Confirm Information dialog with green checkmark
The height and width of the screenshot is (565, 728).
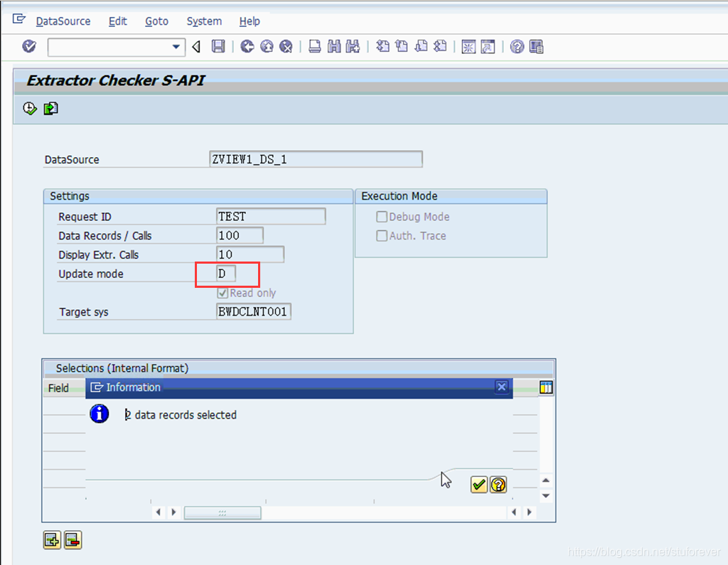coord(478,485)
